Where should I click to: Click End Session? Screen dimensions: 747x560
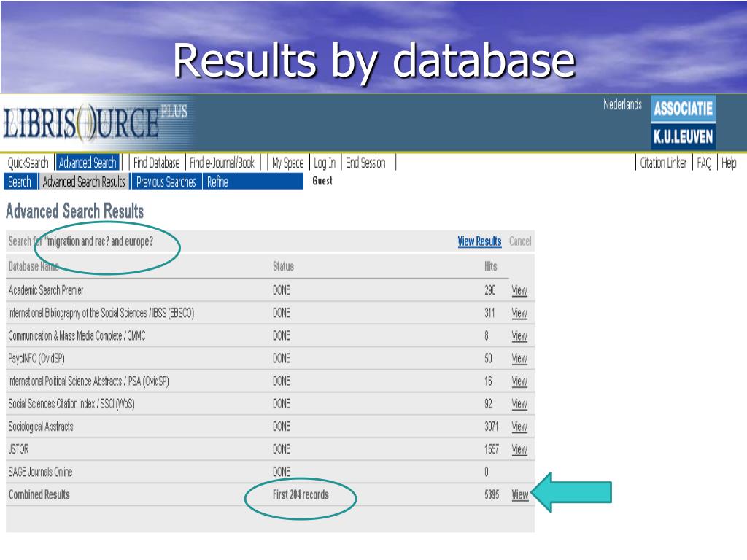click(365, 163)
